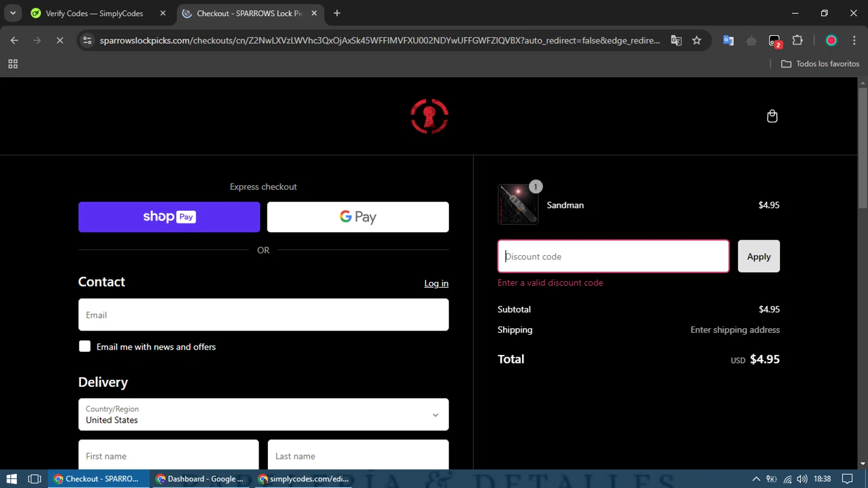This screenshot has height=488, width=868.
Task: Open the Google Translate extension
Action: click(729, 41)
